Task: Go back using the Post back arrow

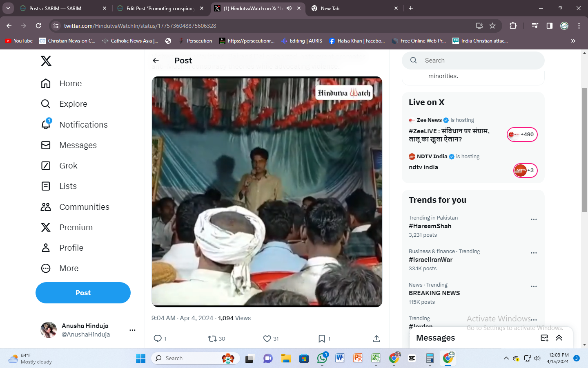Action: point(156,61)
